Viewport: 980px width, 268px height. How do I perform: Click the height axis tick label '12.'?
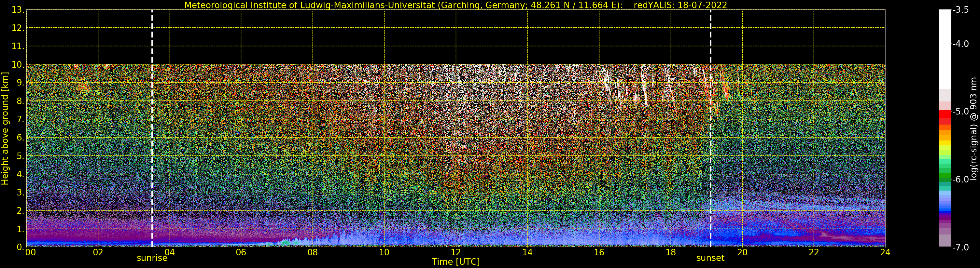point(18,28)
